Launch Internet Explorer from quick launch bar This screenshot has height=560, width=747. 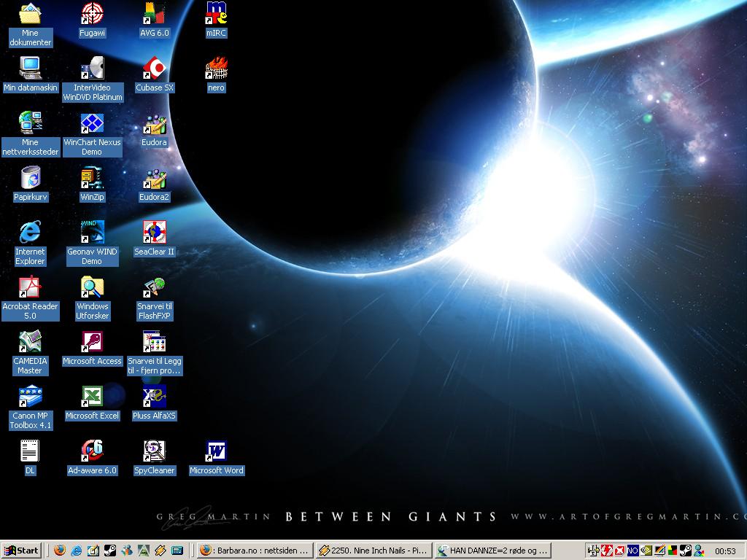tap(76, 551)
